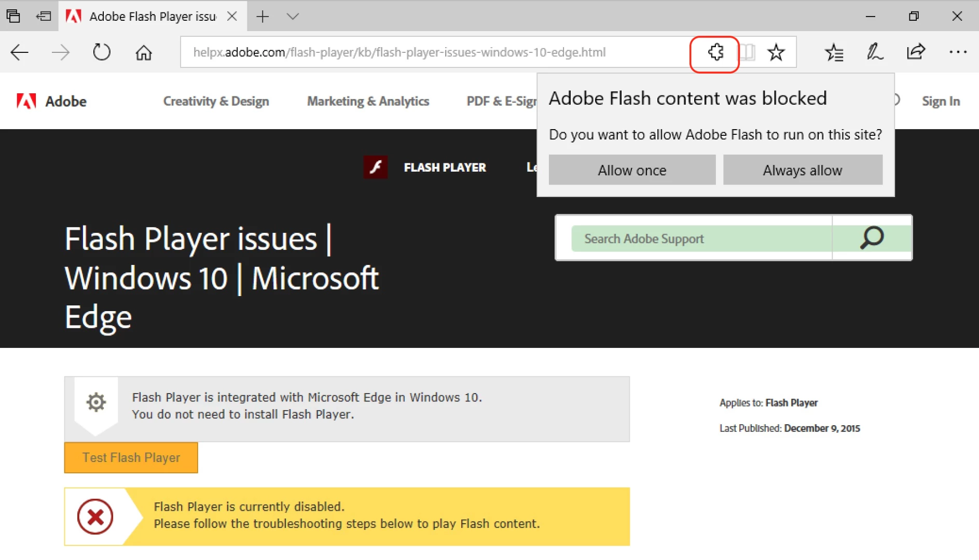The height and width of the screenshot is (560, 979).
Task: Click the Test Flash Player button
Action: [x=131, y=457]
